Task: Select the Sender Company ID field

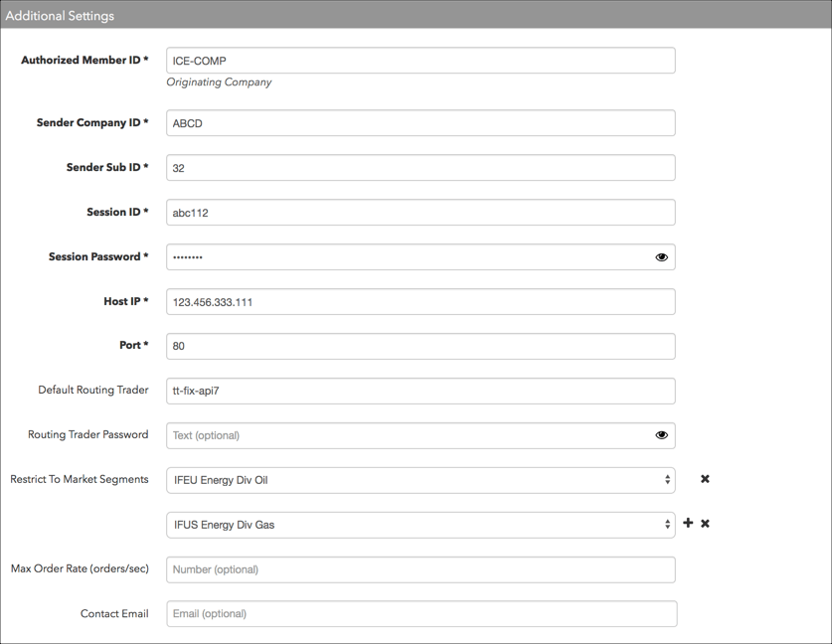Action: [420, 123]
